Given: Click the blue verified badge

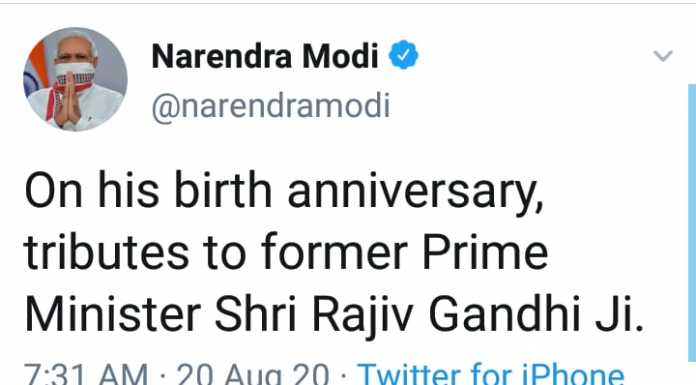Looking at the screenshot, I should 403,55.
